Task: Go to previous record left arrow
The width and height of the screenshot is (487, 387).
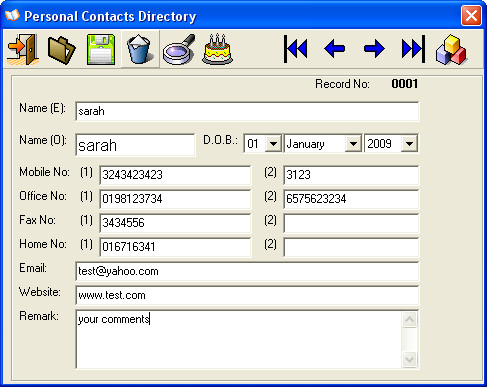Action: tap(335, 49)
